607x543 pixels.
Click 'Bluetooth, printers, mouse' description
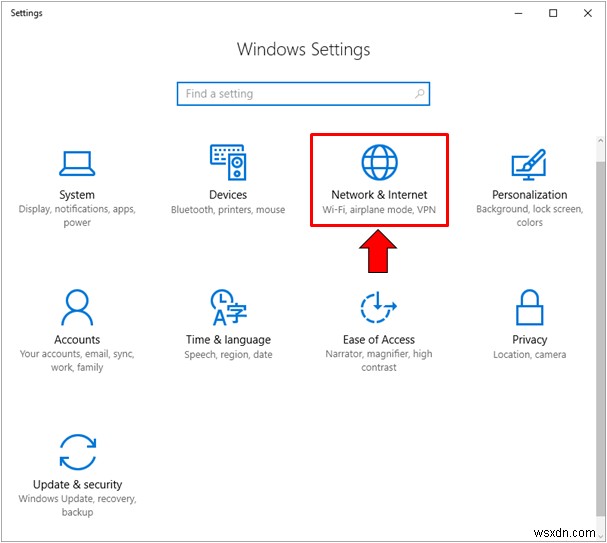[228, 210]
